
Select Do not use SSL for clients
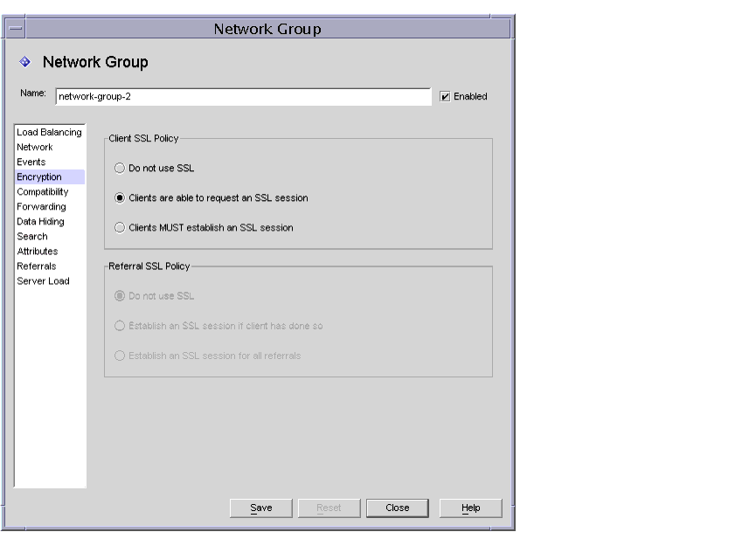coord(119,168)
